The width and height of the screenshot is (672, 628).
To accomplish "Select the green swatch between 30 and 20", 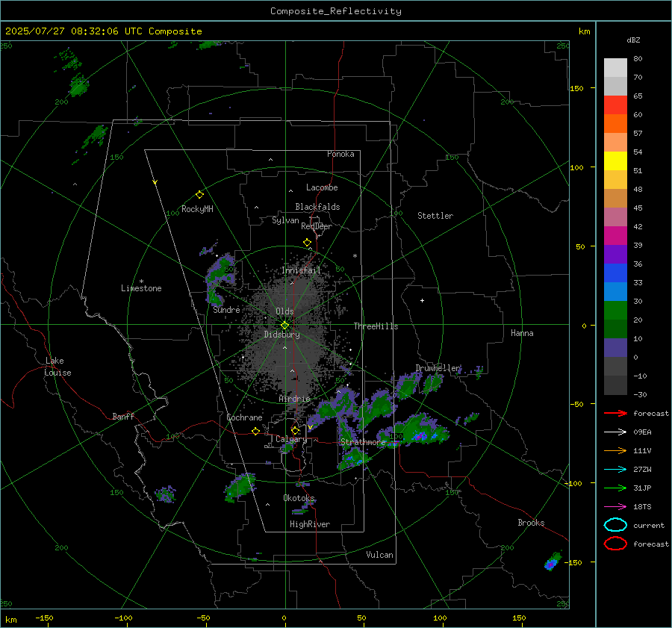I will (x=615, y=311).
